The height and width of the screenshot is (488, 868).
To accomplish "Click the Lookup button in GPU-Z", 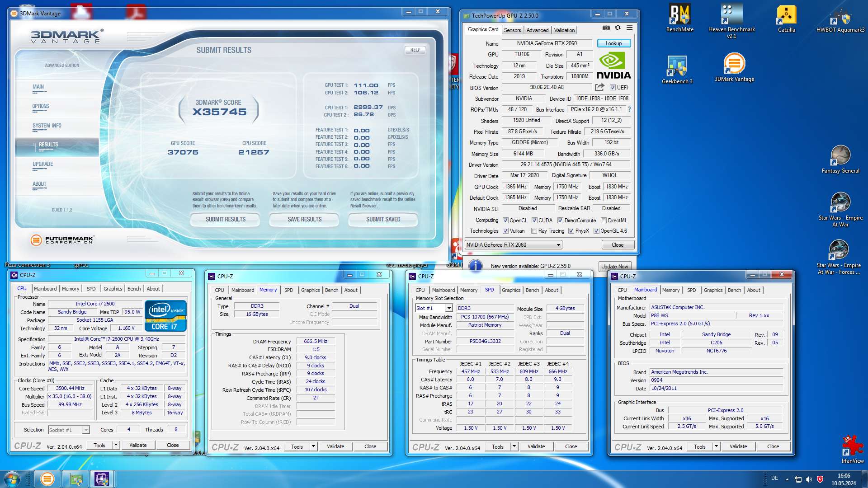I will (613, 43).
